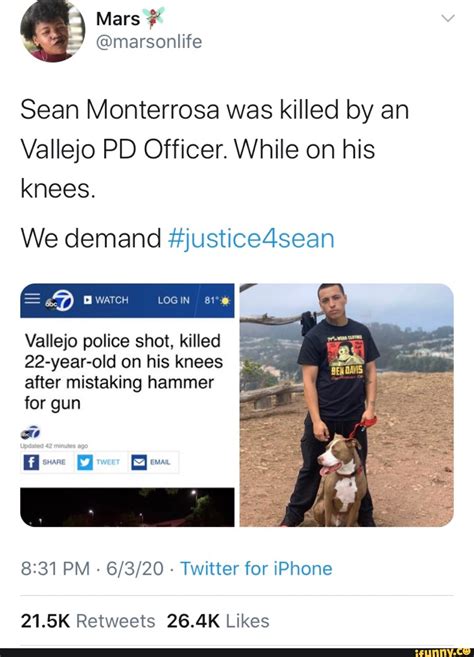Tap the ABC7 logo in header
The width and height of the screenshot is (474, 657).
pyautogui.click(x=60, y=301)
